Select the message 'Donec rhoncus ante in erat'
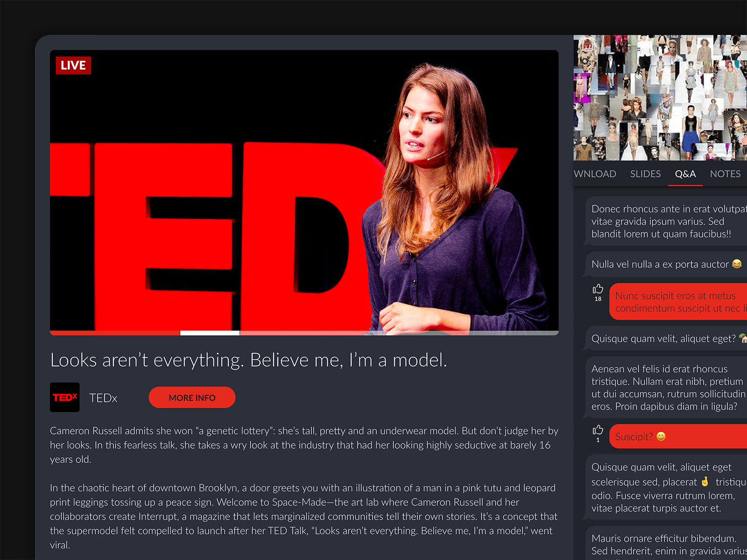747x560 pixels. point(665,222)
